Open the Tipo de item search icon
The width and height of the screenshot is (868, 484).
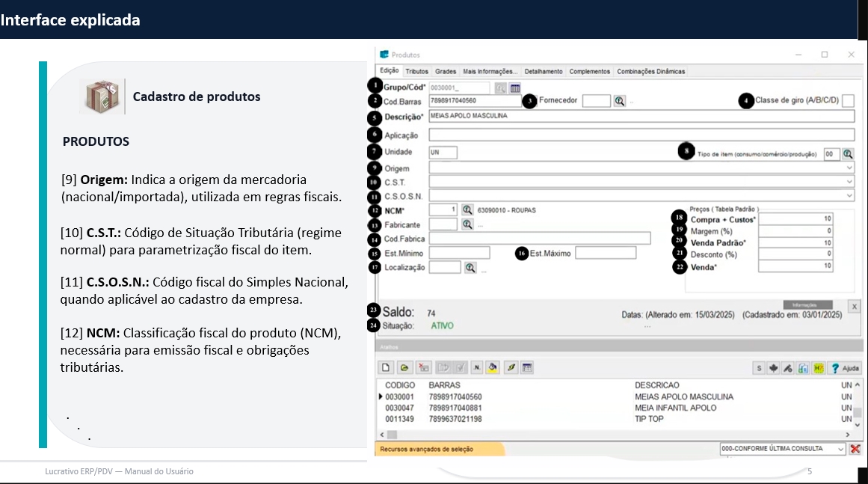click(848, 153)
